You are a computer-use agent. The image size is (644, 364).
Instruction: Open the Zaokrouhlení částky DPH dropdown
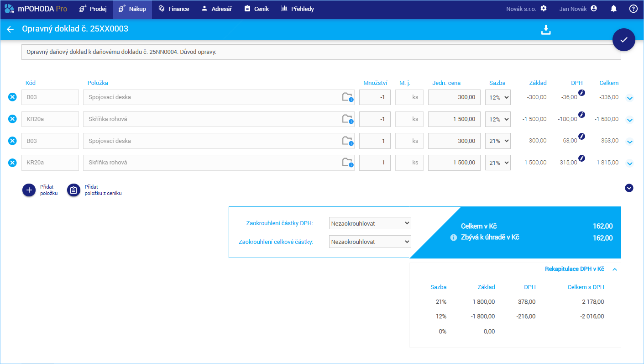coord(370,223)
